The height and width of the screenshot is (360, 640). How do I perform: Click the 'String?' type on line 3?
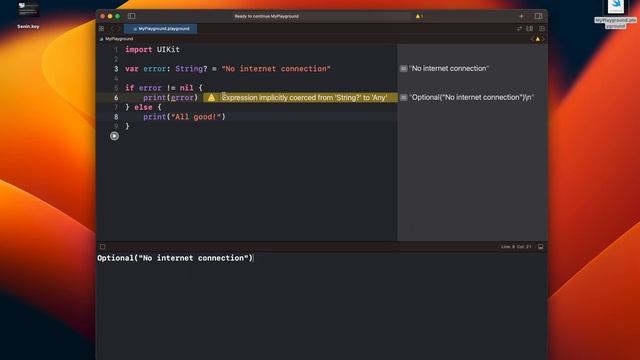191,69
